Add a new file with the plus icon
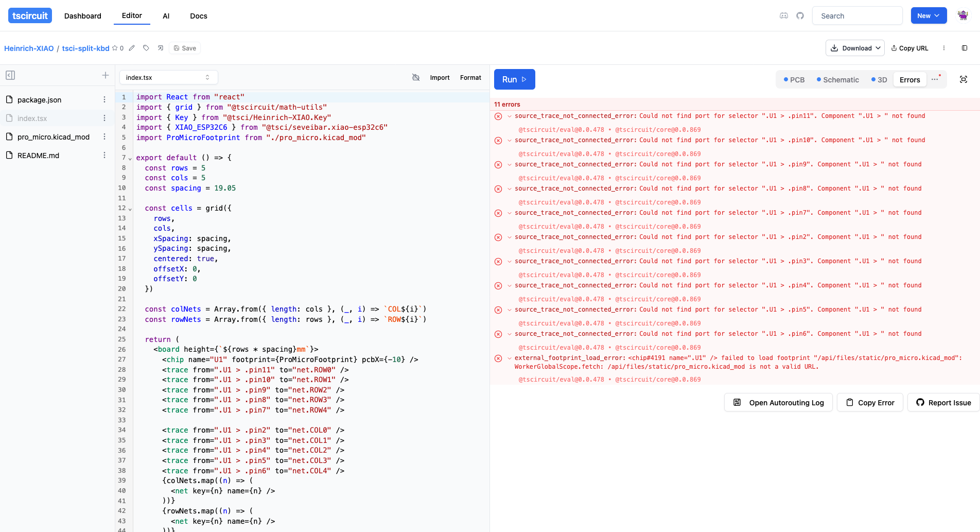This screenshot has height=532, width=980. click(x=106, y=75)
